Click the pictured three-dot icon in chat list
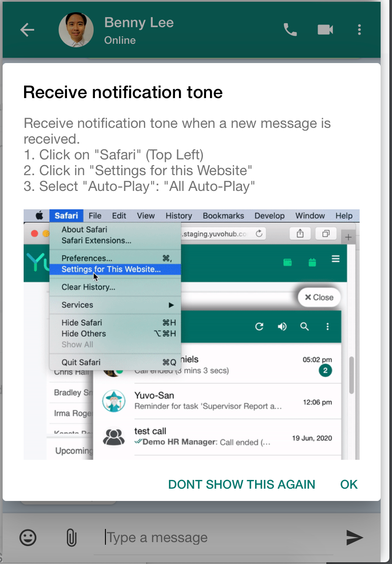The image size is (392, 564). pos(327,327)
